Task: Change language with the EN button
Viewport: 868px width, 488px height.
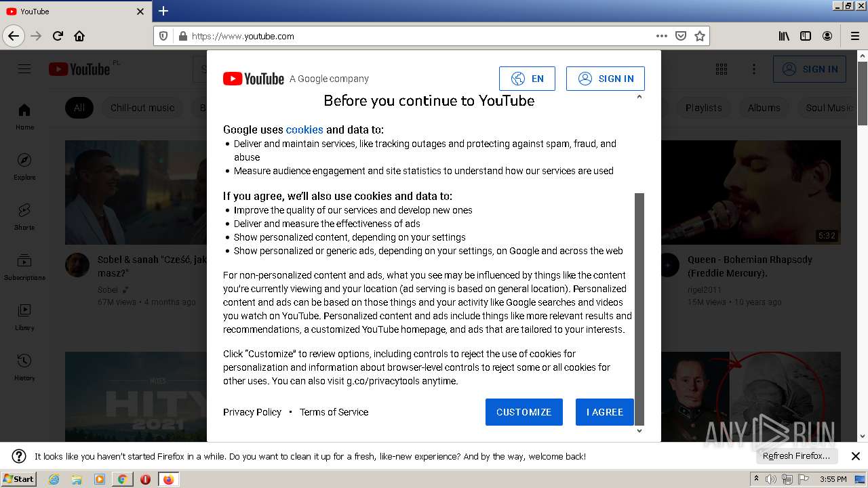Action: coord(527,79)
